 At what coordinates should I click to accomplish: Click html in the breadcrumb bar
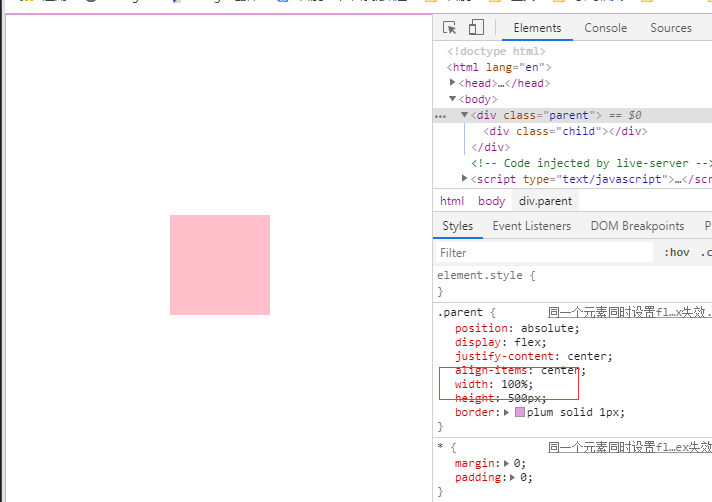[x=452, y=201]
